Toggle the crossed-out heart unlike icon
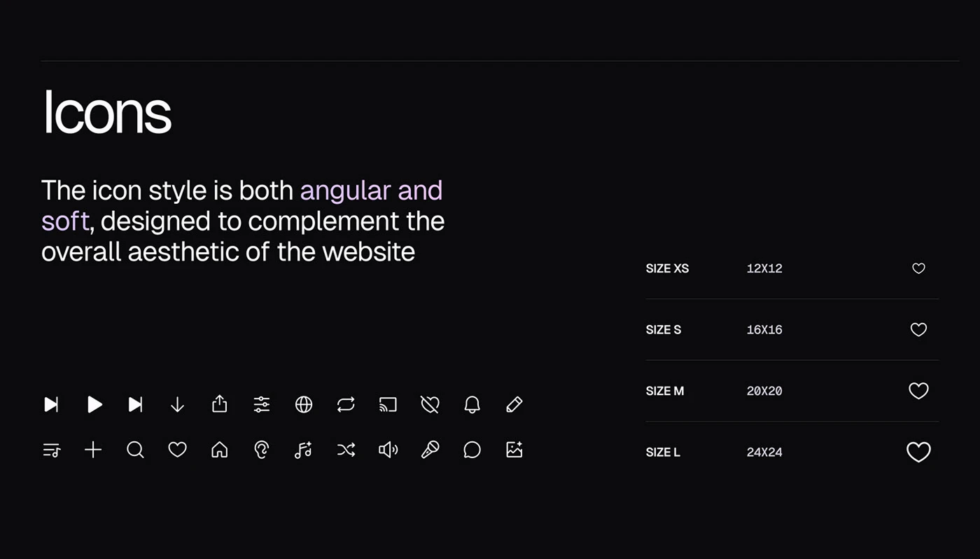980x559 pixels. click(430, 404)
